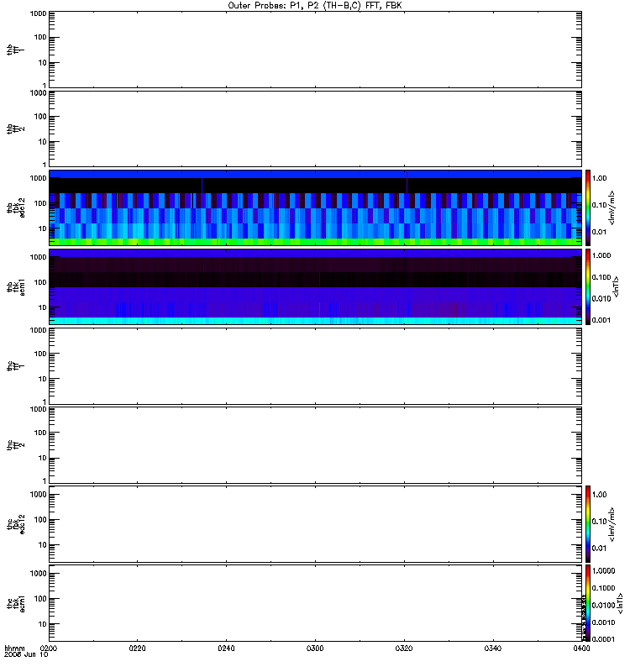
Task: Select the 0400 time axis label
Action: click(581, 648)
